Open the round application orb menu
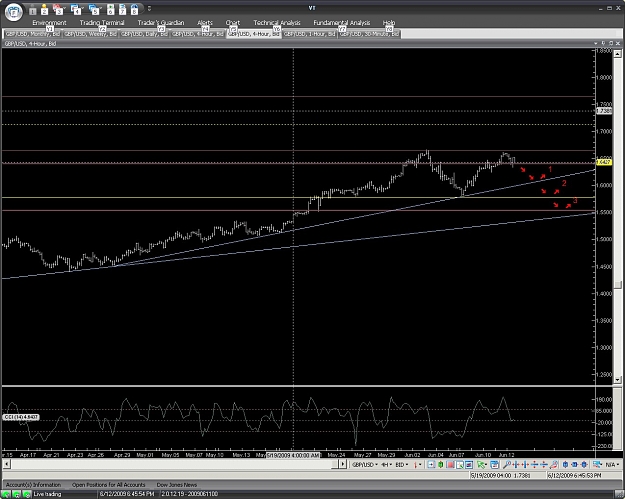 [14, 12]
